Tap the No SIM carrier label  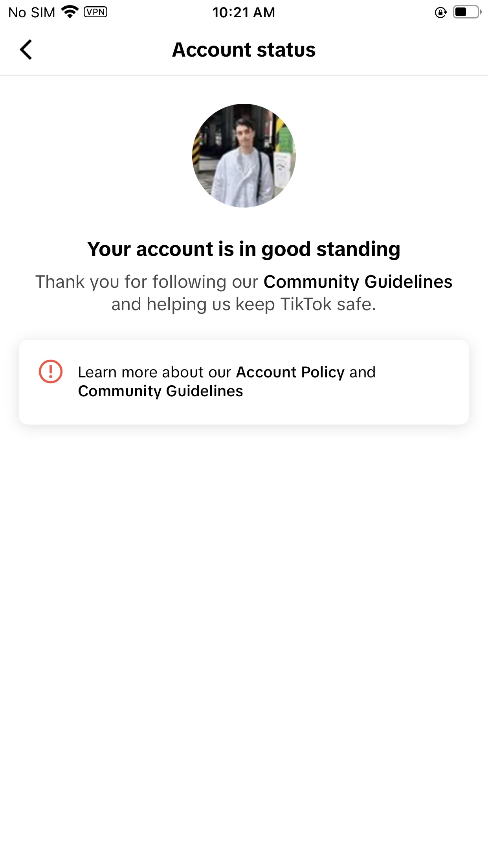pos(32,13)
